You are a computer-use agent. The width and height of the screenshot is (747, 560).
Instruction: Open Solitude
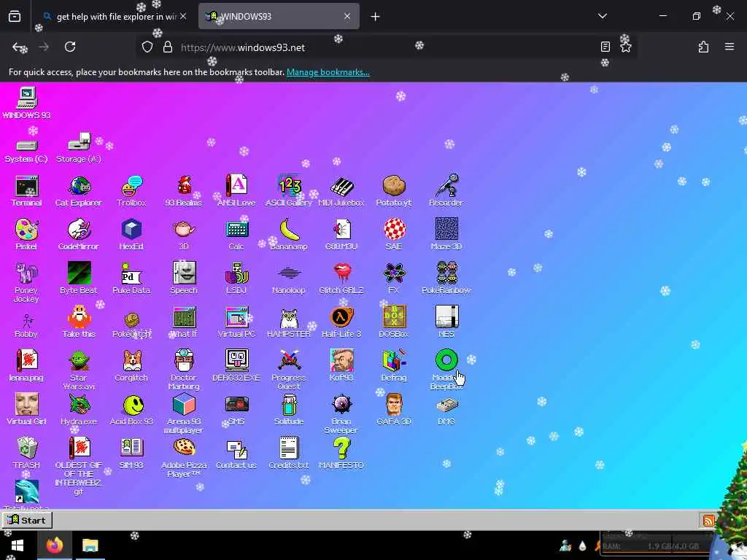pyautogui.click(x=289, y=410)
